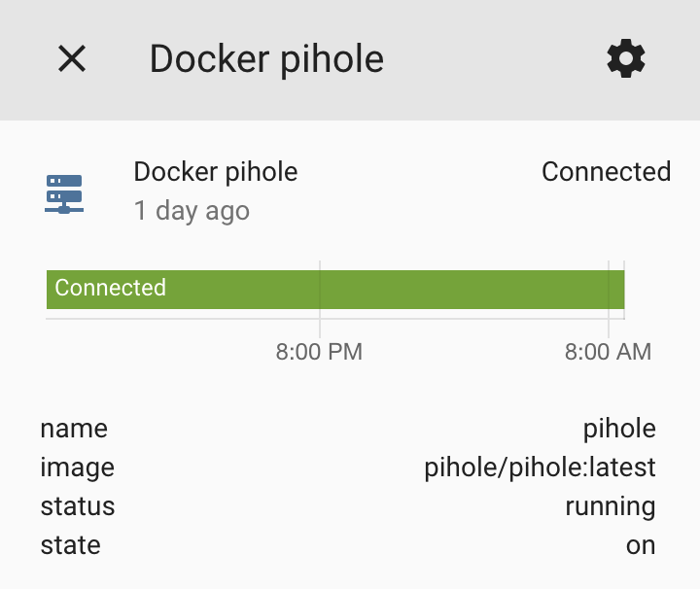
Task: Select the pihole name value
Action: pyautogui.click(x=619, y=429)
